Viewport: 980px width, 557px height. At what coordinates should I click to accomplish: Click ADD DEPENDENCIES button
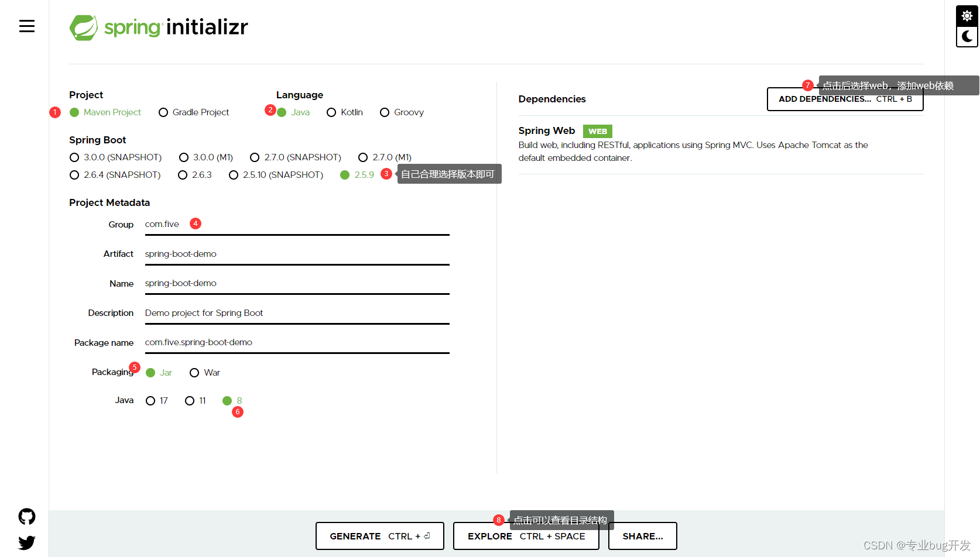(x=845, y=99)
